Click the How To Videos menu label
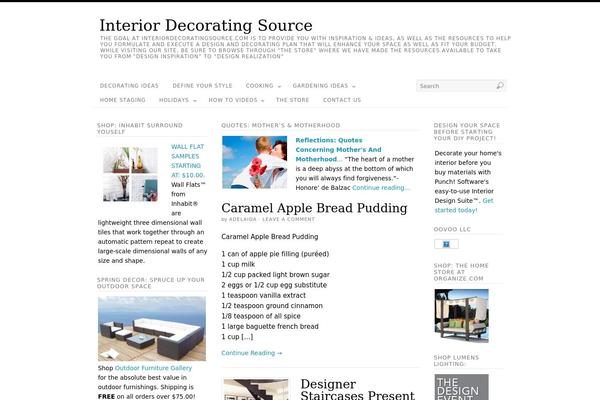 tap(233, 100)
